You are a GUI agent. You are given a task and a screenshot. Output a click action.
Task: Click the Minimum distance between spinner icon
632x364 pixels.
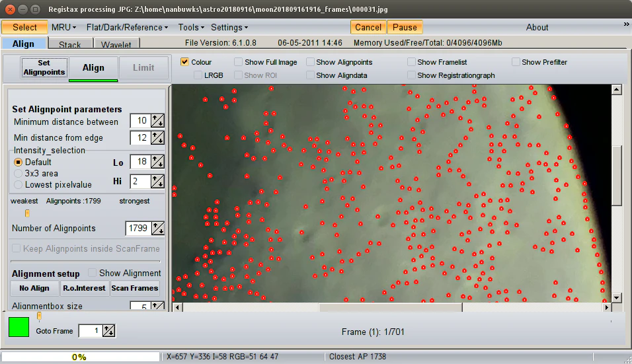click(157, 120)
